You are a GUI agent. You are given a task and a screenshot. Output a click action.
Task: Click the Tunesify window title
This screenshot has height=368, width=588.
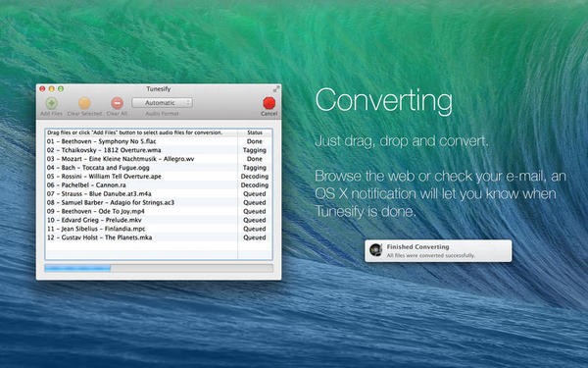coord(158,89)
